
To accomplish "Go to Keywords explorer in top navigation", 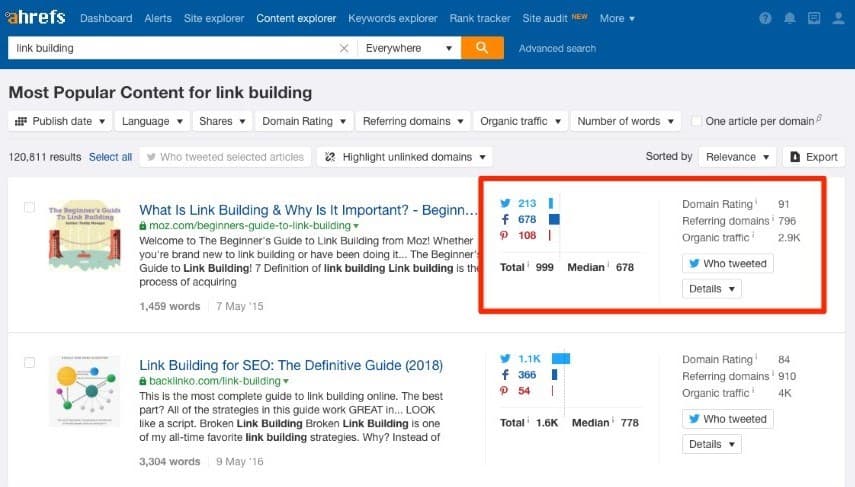I will 393,19.
